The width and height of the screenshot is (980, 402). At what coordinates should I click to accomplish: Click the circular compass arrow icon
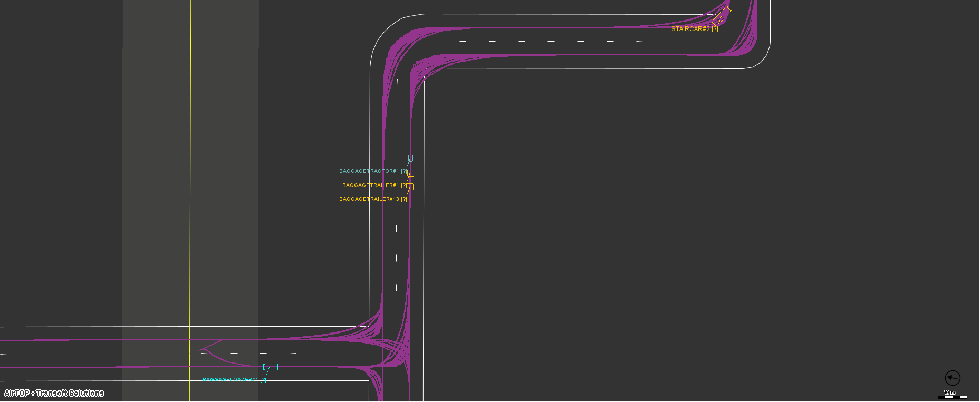click(x=952, y=378)
